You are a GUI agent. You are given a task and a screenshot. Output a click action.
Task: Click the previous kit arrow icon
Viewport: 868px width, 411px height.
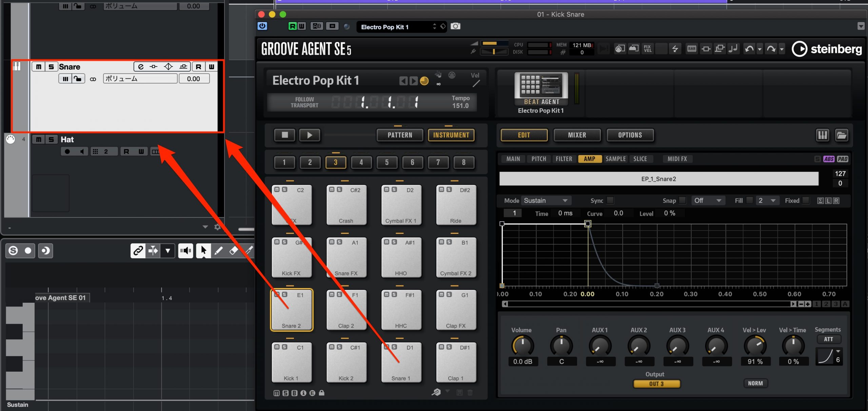(x=403, y=81)
